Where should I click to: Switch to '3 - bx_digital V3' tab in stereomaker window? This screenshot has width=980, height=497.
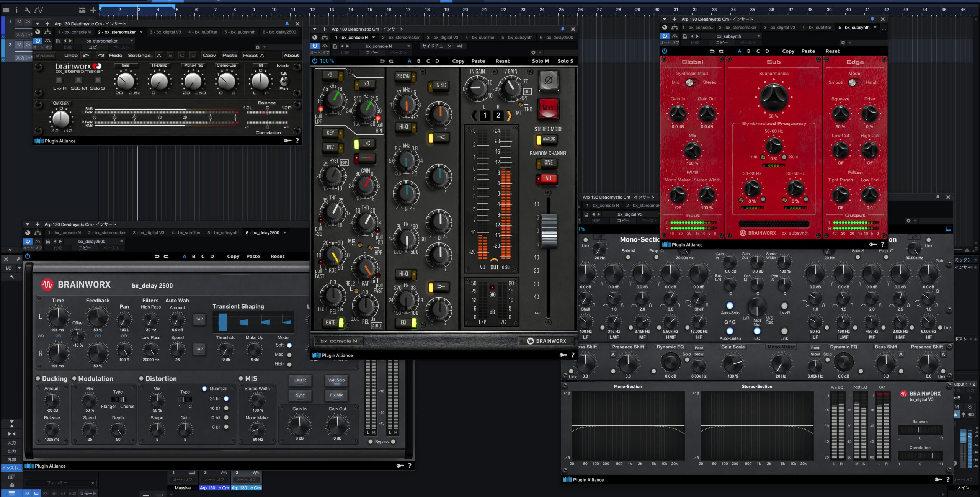pyautogui.click(x=165, y=32)
